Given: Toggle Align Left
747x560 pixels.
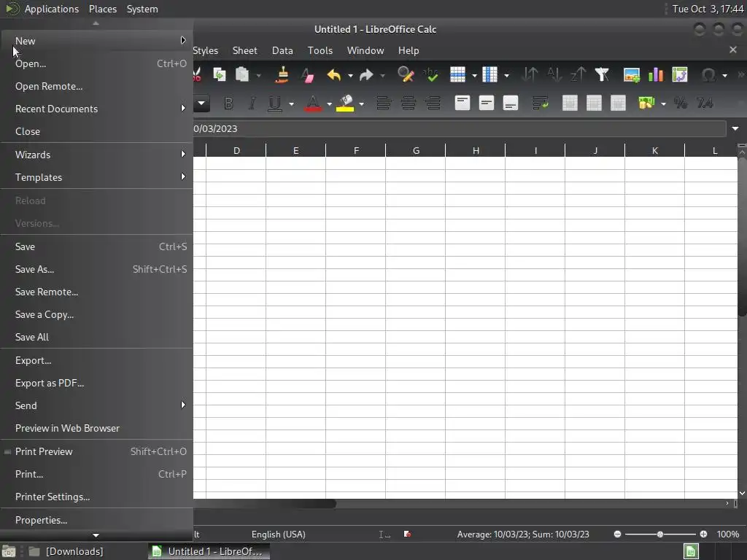Looking at the screenshot, I should coord(384,104).
